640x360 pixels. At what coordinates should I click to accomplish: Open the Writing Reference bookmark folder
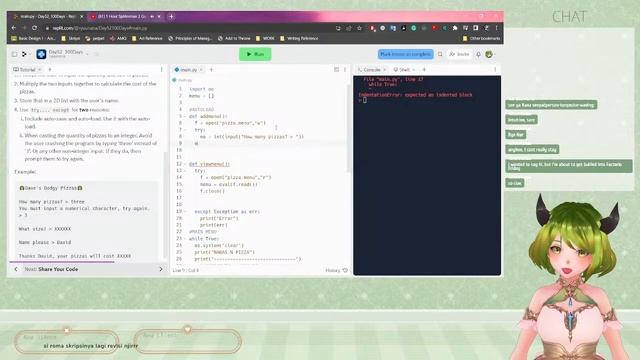click(x=299, y=38)
